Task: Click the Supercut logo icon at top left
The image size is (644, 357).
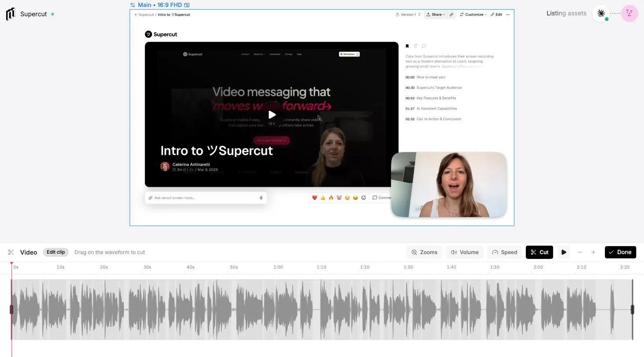Action: click(x=11, y=14)
